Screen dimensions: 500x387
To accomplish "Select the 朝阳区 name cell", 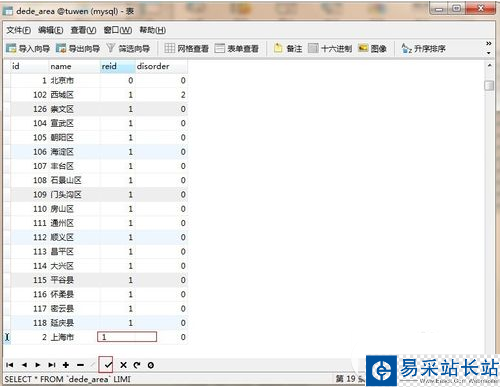I will [x=74, y=137].
